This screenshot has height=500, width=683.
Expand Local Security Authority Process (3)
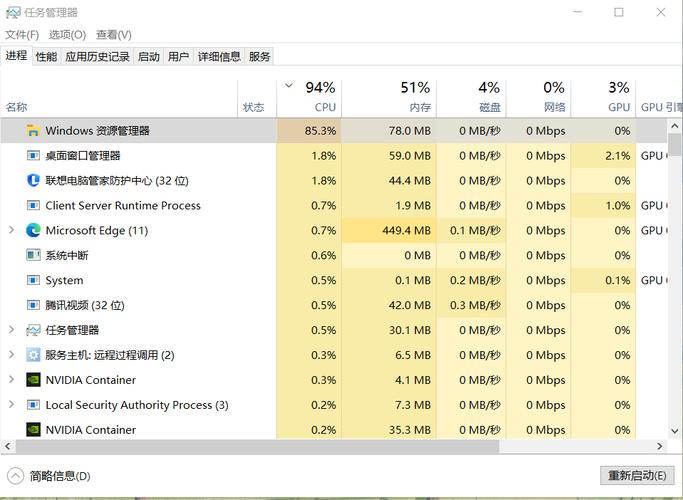click(12, 404)
